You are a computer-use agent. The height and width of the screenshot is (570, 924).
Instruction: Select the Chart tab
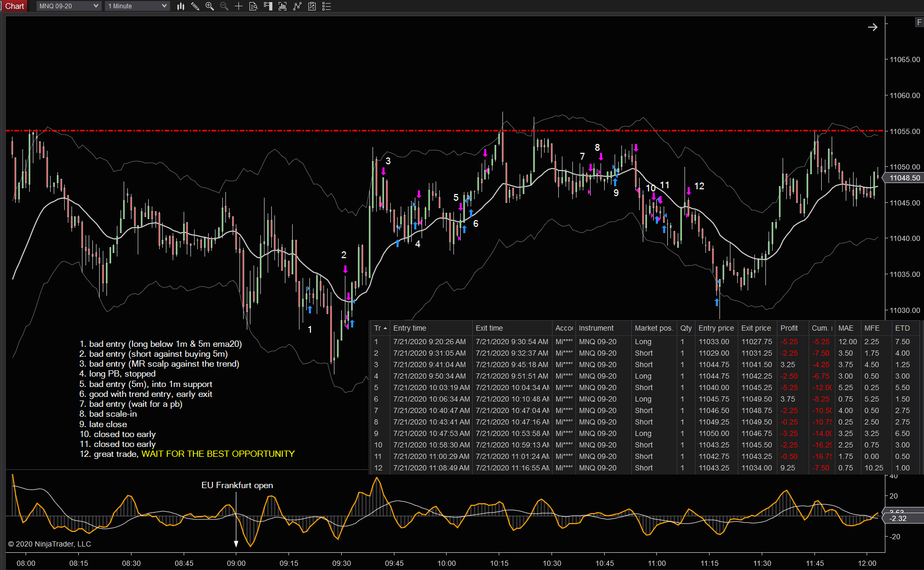pyautogui.click(x=14, y=6)
